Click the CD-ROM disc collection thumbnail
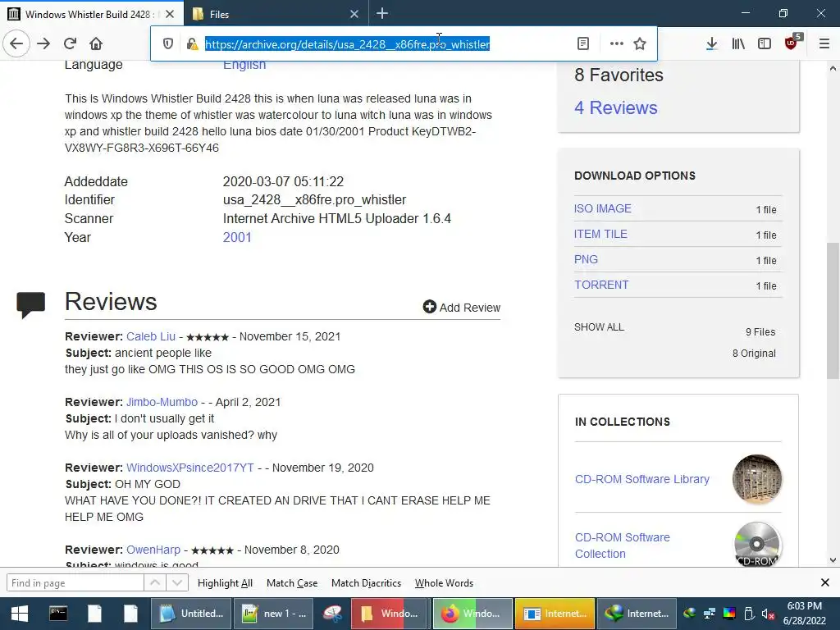Image resolution: width=840 pixels, height=630 pixels. (757, 545)
